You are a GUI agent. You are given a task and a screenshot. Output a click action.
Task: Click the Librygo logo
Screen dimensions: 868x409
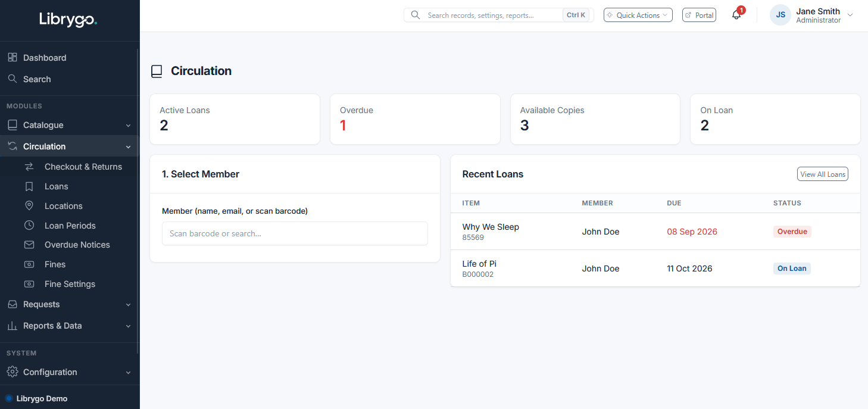click(x=68, y=19)
